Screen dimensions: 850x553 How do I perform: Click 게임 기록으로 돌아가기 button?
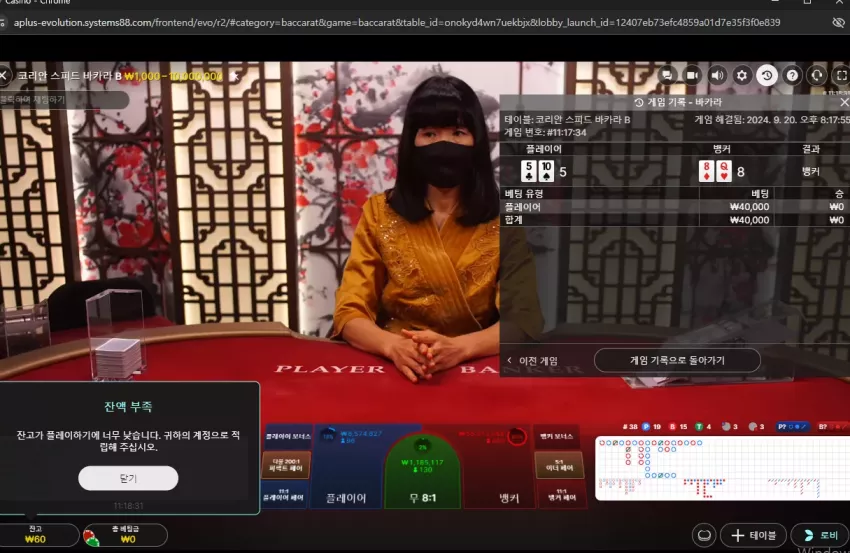point(677,360)
